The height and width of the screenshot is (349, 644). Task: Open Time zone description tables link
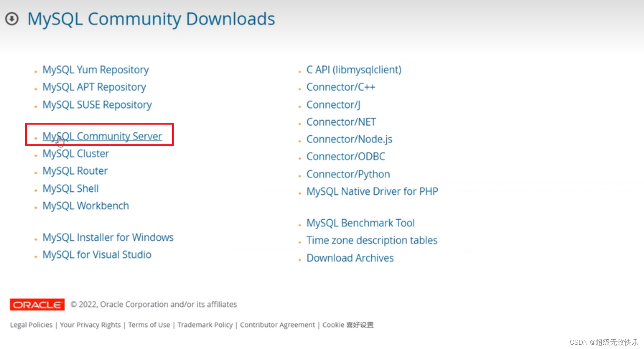[372, 240]
